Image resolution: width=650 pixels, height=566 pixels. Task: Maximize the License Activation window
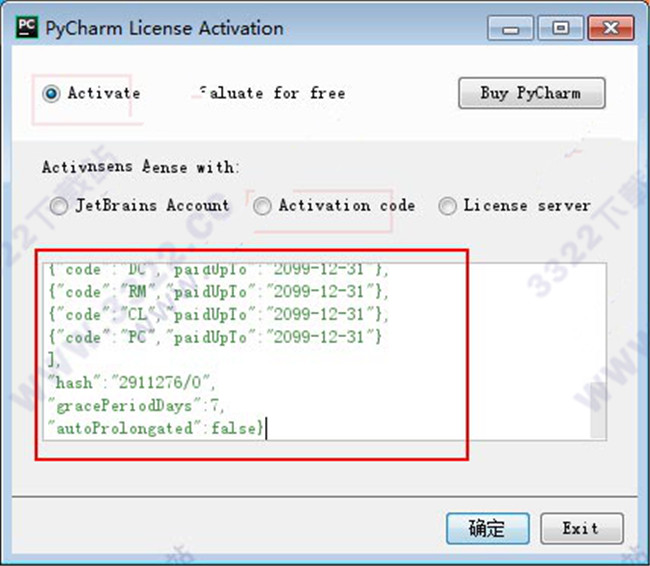560,28
